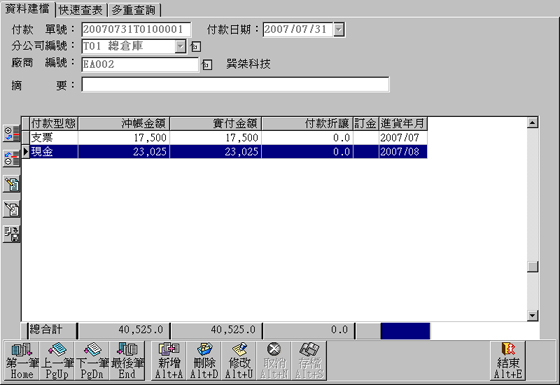
Task: Focus the 摘要 text field
Action: pyautogui.click(x=235, y=85)
